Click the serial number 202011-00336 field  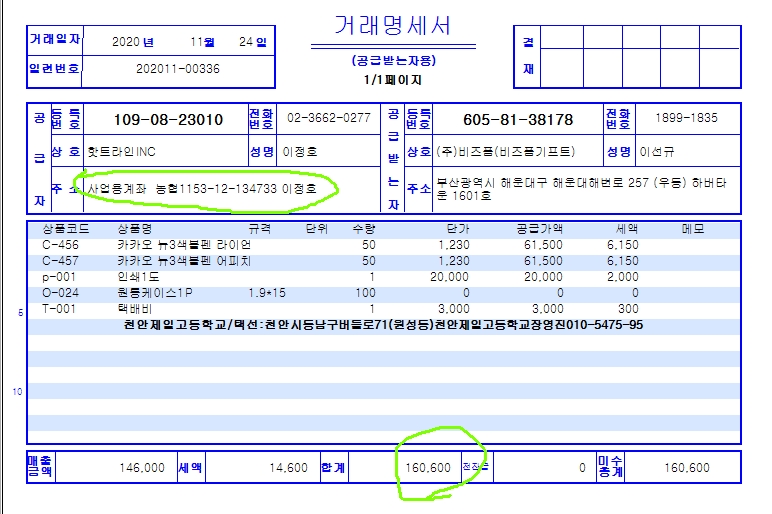click(x=177, y=69)
